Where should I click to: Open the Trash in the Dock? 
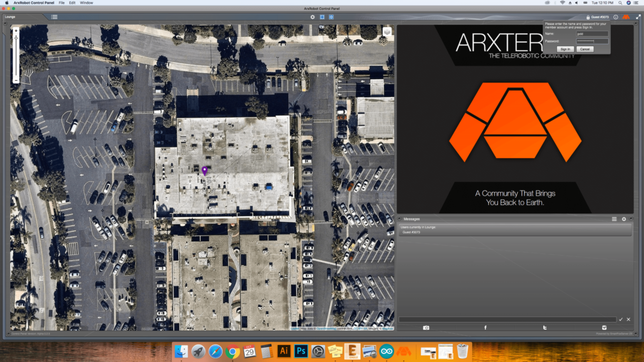463,351
